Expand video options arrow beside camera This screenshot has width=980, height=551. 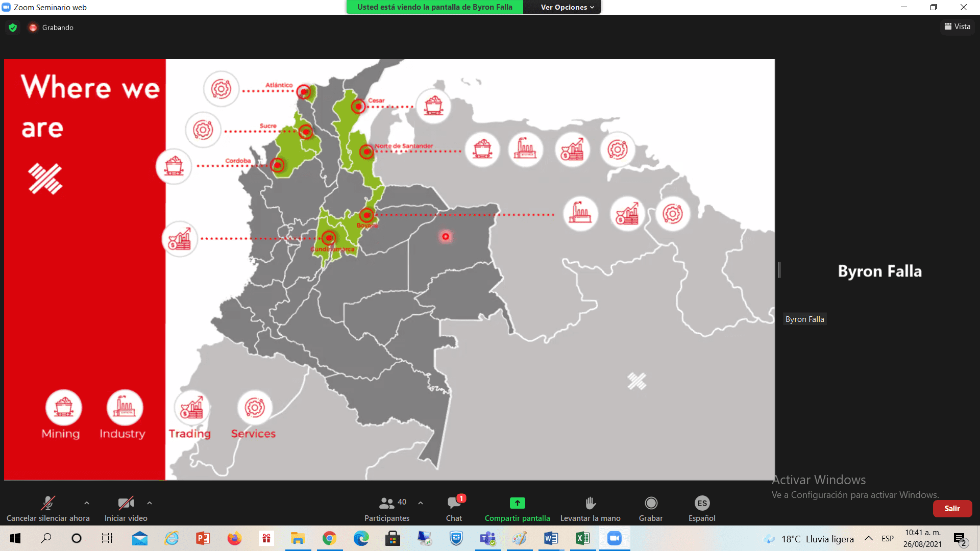pos(150,503)
